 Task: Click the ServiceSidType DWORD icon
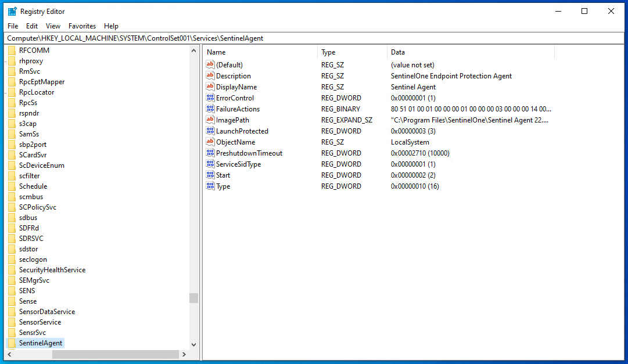[x=210, y=164]
